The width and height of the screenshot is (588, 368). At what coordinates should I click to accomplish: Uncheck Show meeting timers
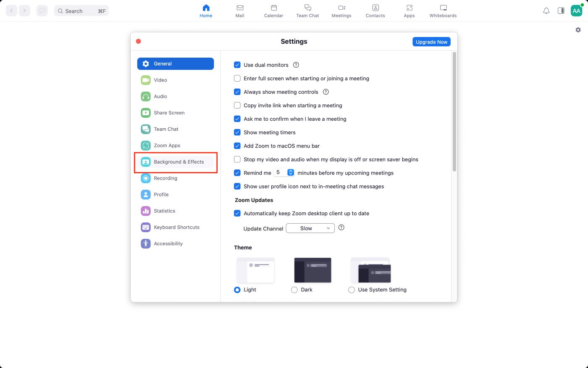(x=237, y=132)
